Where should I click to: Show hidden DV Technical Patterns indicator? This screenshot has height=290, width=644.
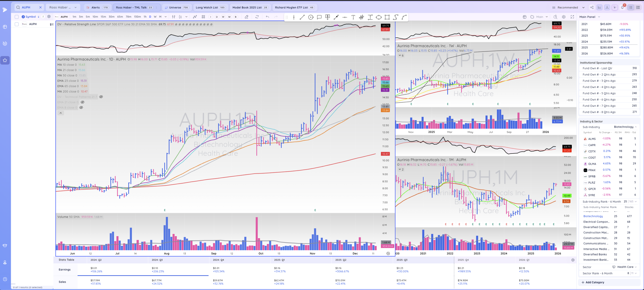point(101,97)
